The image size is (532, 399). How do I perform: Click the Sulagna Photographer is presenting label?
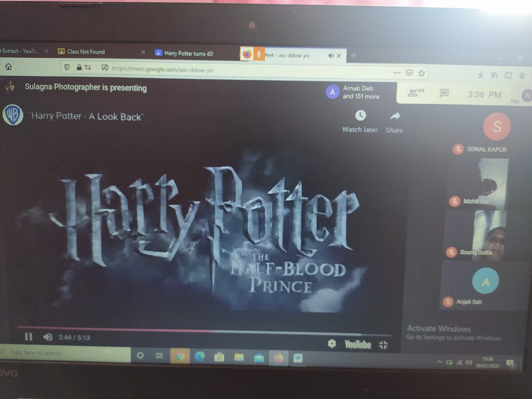[86, 87]
